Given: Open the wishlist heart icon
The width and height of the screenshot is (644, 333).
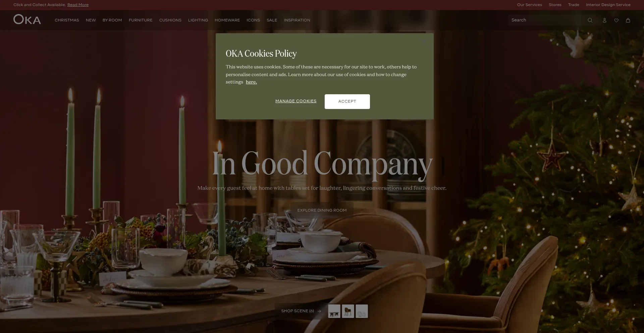Looking at the screenshot, I should (616, 20).
